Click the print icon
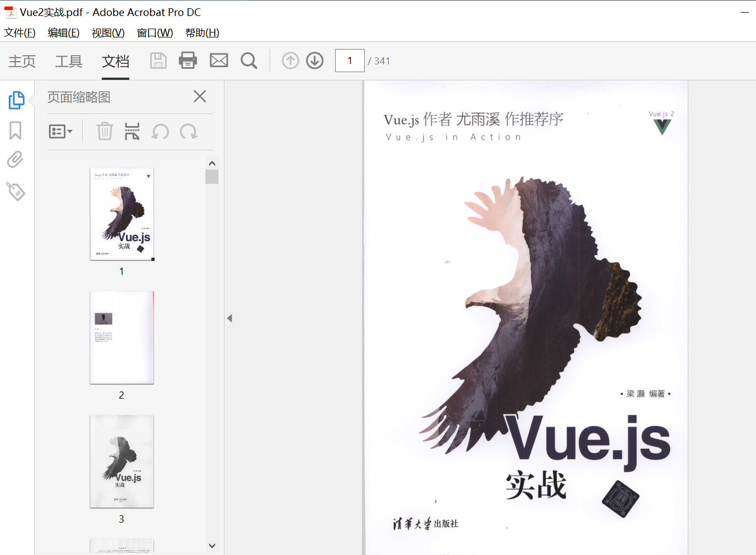Screen dimensions: 756x555 188,61
